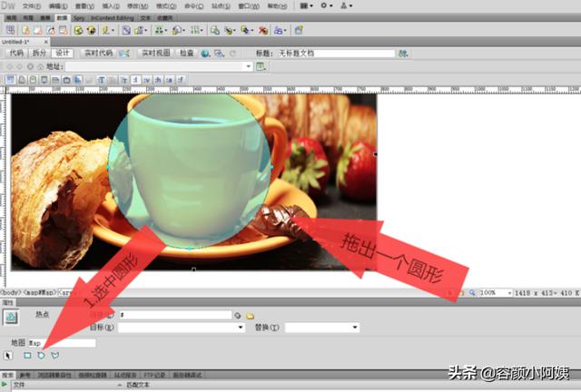The image size is (581, 392).
Task: Select the rectangle hotspot tool
Action: click(x=27, y=356)
